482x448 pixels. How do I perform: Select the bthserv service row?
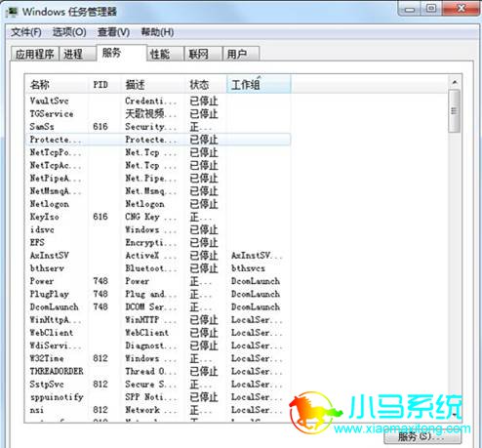point(158,268)
